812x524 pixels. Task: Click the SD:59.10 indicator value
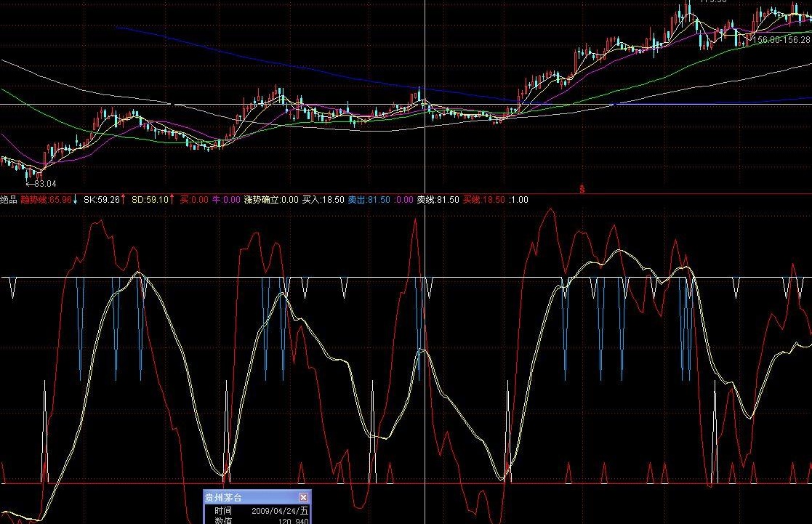point(150,200)
